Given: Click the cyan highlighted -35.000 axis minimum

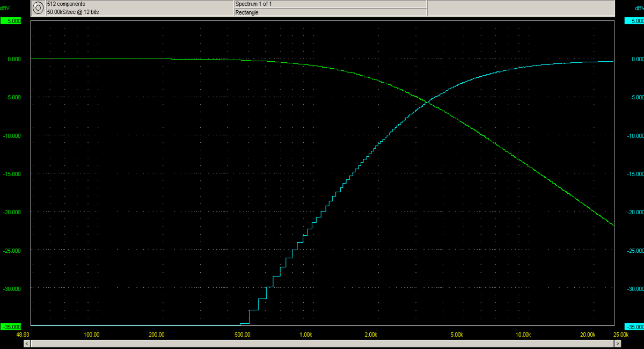Looking at the screenshot, I should tap(634, 327).
